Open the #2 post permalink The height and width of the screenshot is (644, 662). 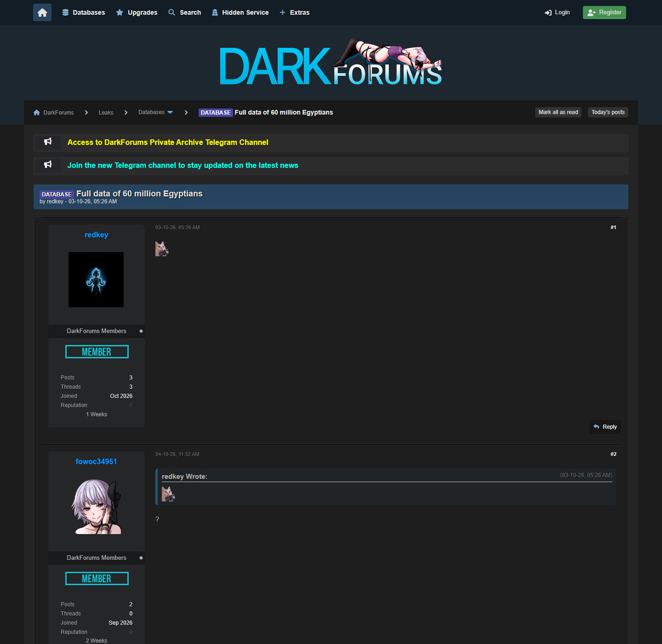pos(613,454)
